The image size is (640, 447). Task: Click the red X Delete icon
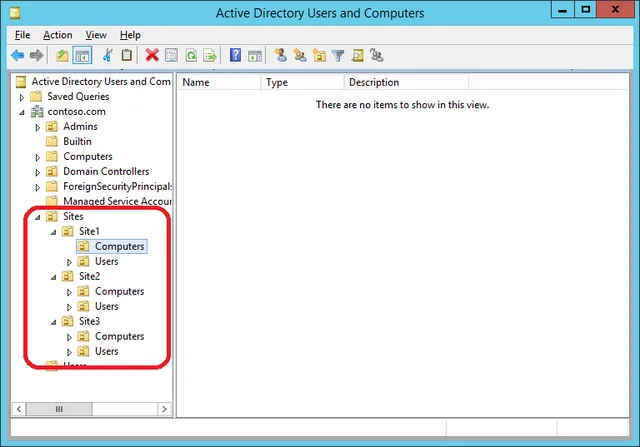pyautogui.click(x=152, y=55)
